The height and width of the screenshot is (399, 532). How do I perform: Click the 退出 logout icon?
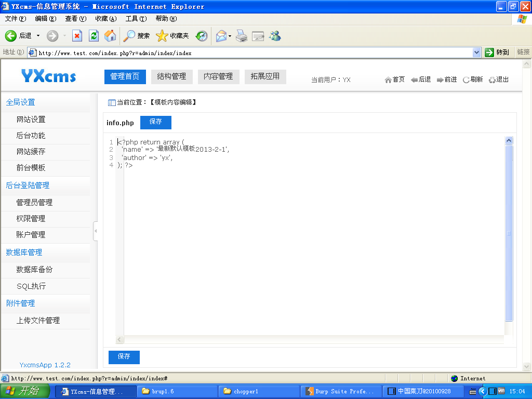click(x=492, y=79)
